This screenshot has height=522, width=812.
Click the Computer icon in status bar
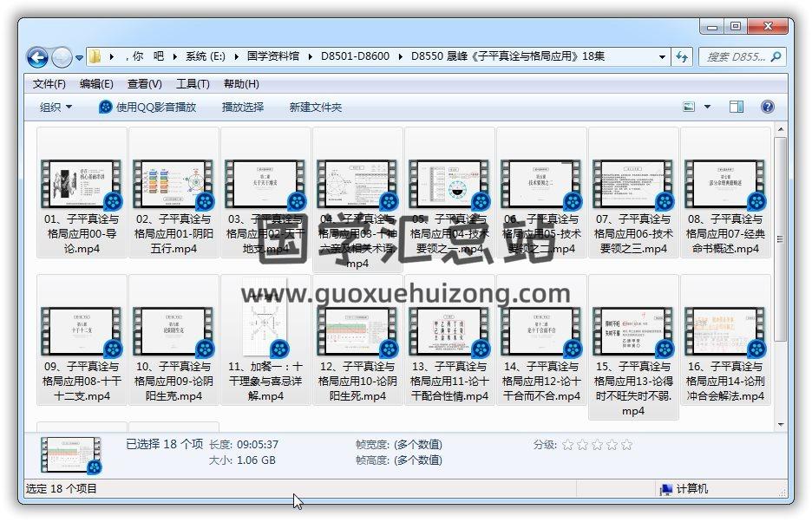(666, 489)
